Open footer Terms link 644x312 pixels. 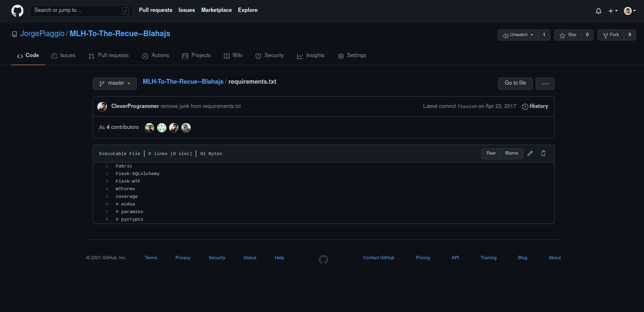click(151, 258)
